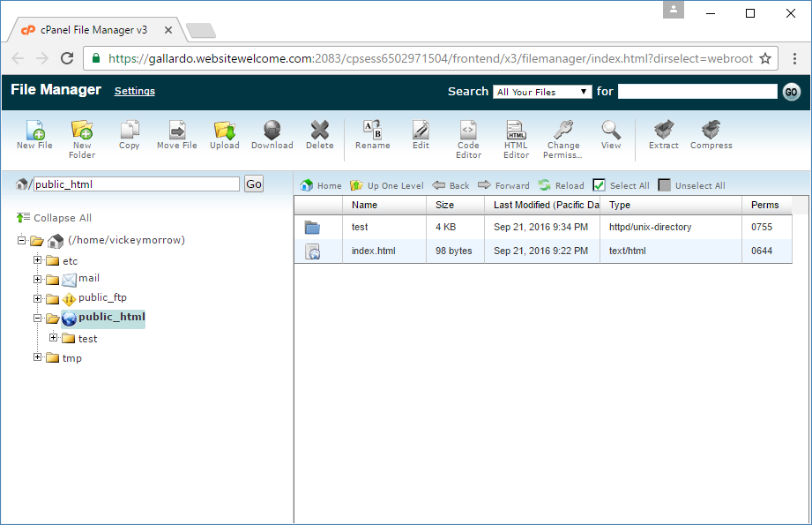Select mail folder in tree
The height and width of the screenshot is (525, 812).
pyautogui.click(x=88, y=278)
